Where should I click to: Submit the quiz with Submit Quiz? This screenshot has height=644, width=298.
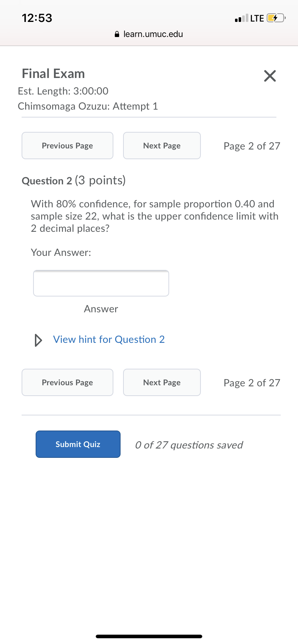(x=78, y=444)
